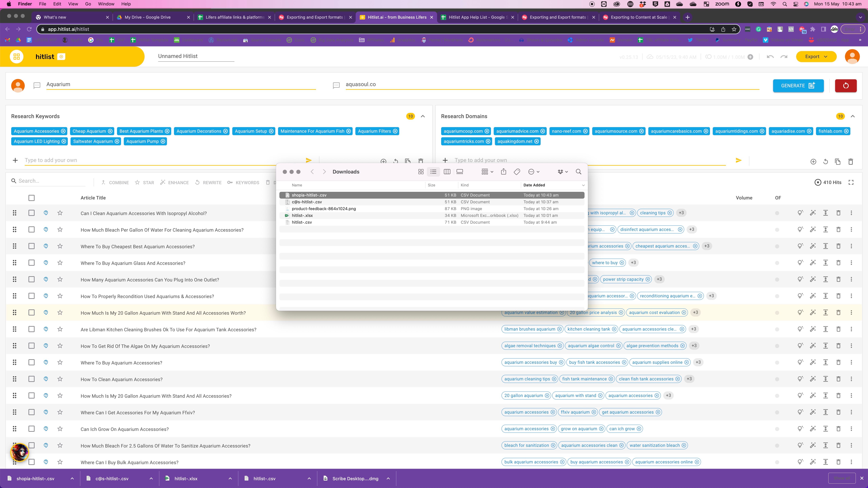Click the redo arrow in header

point(784,57)
